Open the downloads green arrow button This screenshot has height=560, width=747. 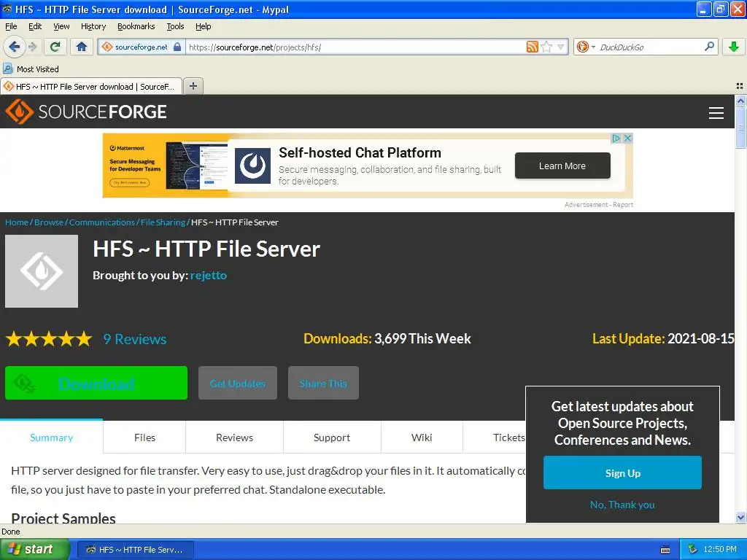pyautogui.click(x=734, y=47)
